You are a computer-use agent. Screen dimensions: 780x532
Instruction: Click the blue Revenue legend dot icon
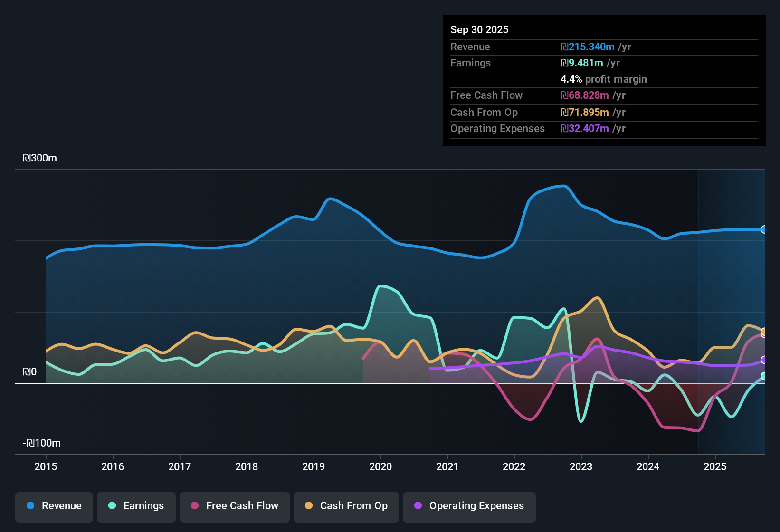pos(30,506)
